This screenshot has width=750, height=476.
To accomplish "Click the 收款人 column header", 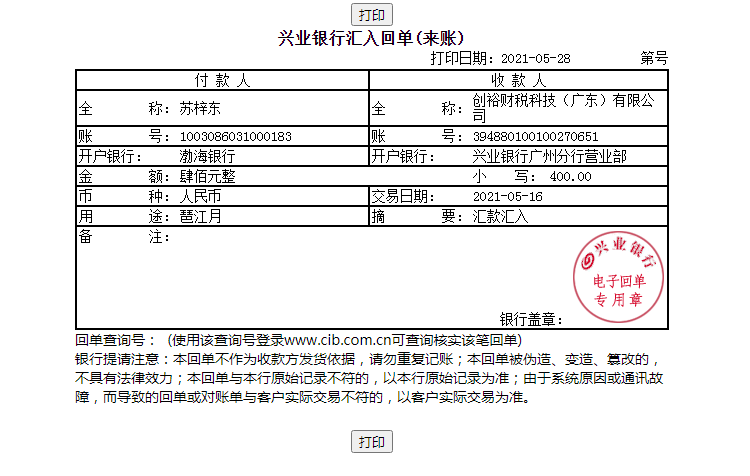I will [519, 80].
